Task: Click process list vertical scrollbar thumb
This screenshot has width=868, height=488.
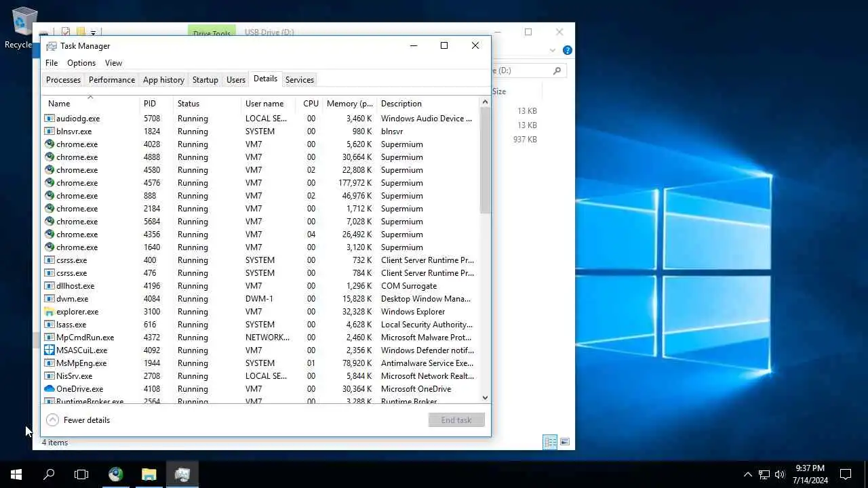Action: point(485,160)
